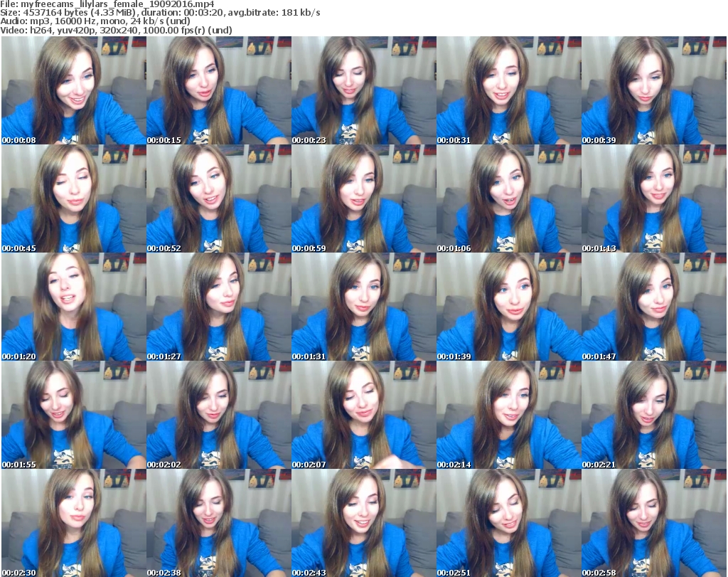The height and width of the screenshot is (577, 728).
Task: Select the thumbnail frame stamped 00:00:15
Action: point(219,90)
